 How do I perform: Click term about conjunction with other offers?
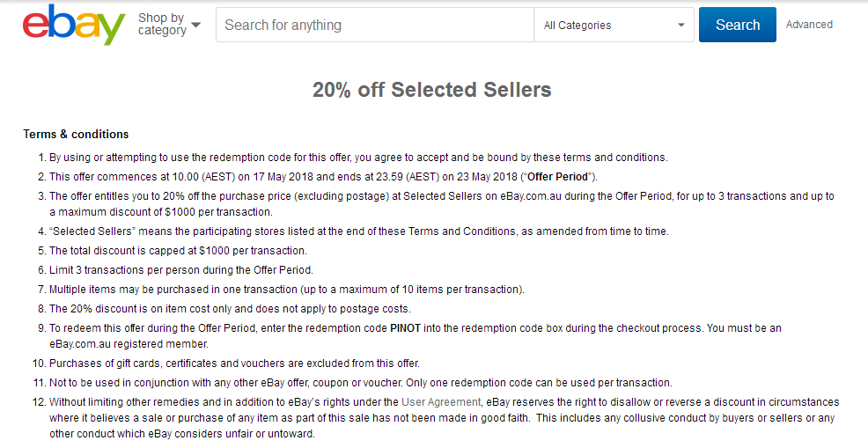coord(360,383)
